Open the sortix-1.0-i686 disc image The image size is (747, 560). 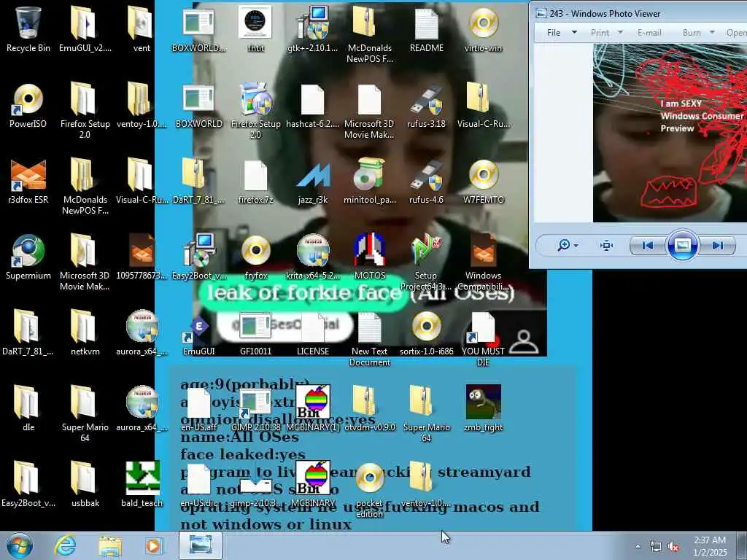[x=426, y=332]
